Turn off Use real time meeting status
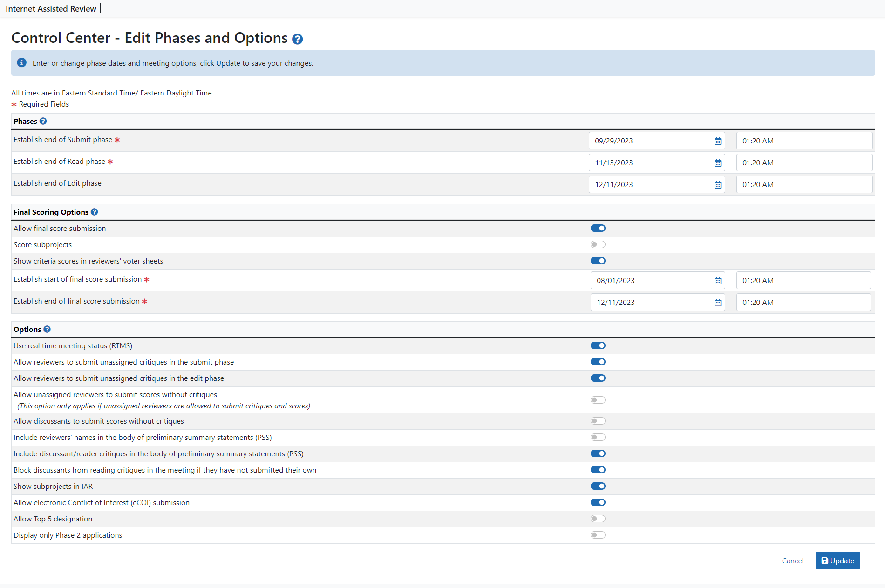This screenshot has height=588, width=885. point(598,345)
